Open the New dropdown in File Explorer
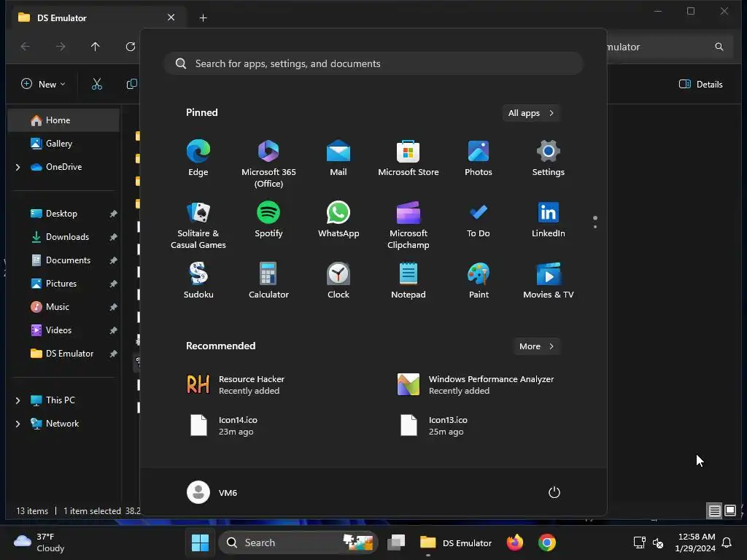The height and width of the screenshot is (560, 747). tap(43, 85)
